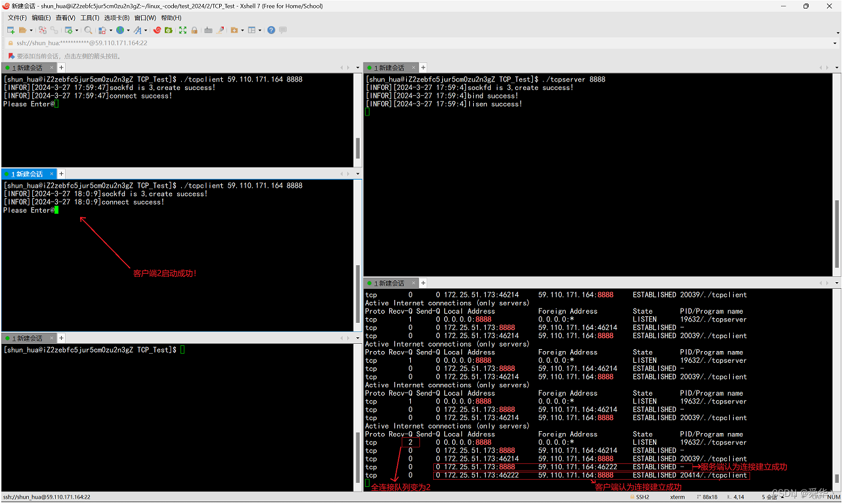Image resolution: width=844 pixels, height=504 pixels.
Task: Open top-right pane tab list dropdown
Action: [837, 68]
